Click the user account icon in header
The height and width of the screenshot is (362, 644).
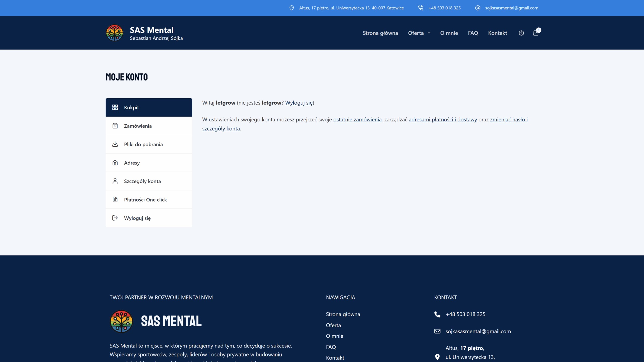(x=521, y=33)
